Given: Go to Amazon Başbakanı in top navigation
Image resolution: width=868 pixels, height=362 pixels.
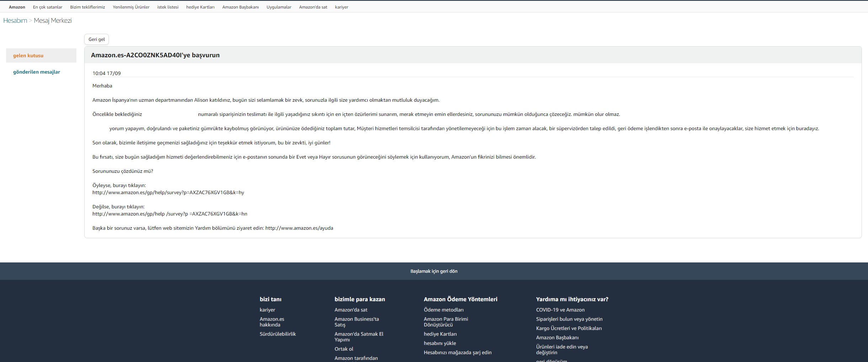Looking at the screenshot, I should click(240, 7).
